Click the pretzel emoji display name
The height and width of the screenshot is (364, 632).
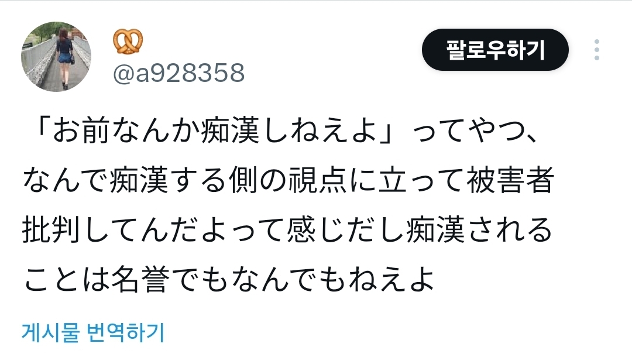tap(128, 41)
